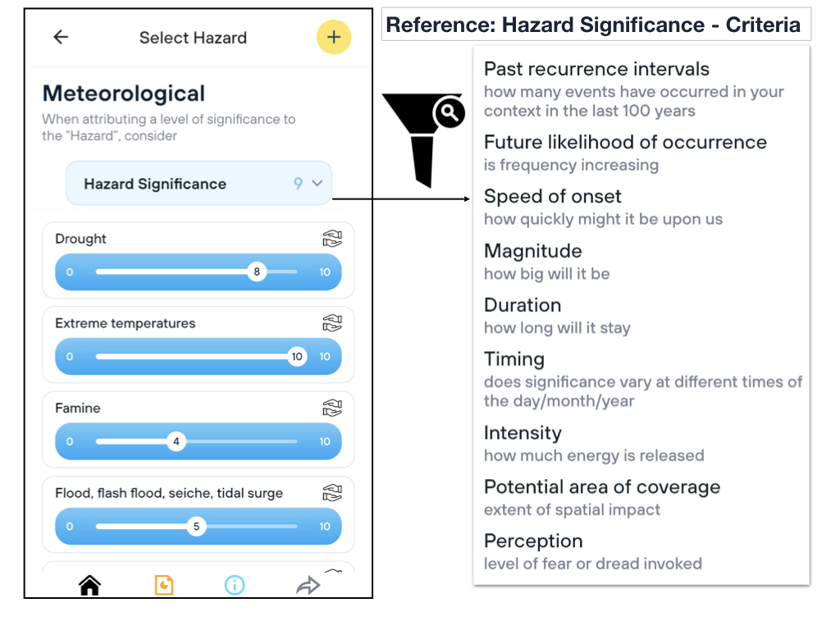Viewport: 840px width, 630px height.
Task: Select Past recurrence intervals criterion
Action: 596,70
